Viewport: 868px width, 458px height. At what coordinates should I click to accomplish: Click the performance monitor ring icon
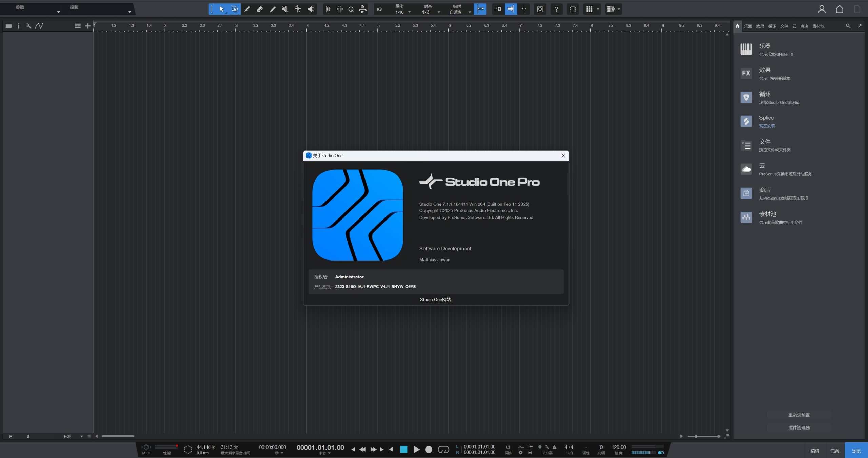tap(188, 450)
